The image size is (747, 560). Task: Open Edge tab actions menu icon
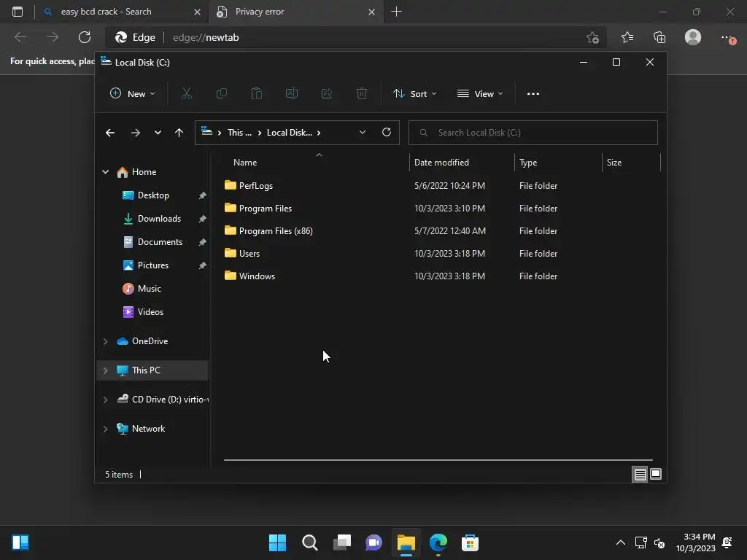coord(18,12)
